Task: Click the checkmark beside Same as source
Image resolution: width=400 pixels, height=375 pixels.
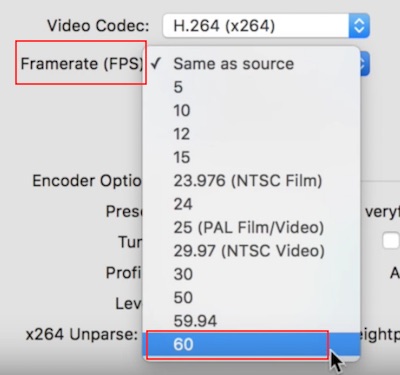Action: [156, 63]
